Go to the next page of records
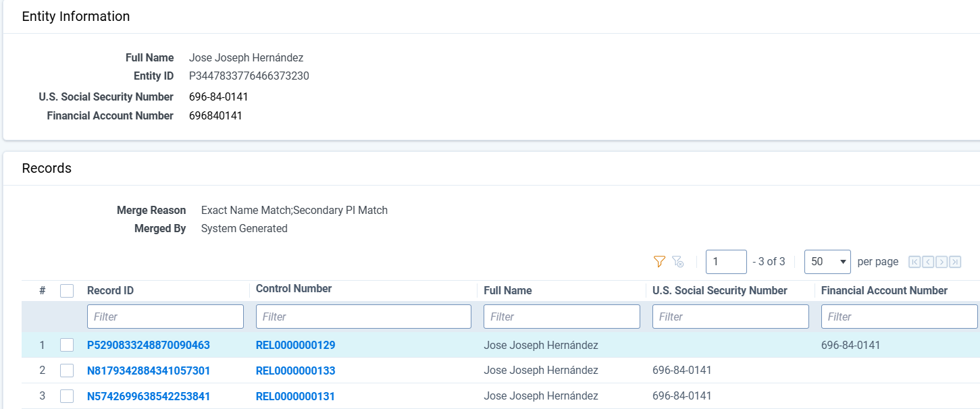The image size is (980, 409). tap(942, 262)
